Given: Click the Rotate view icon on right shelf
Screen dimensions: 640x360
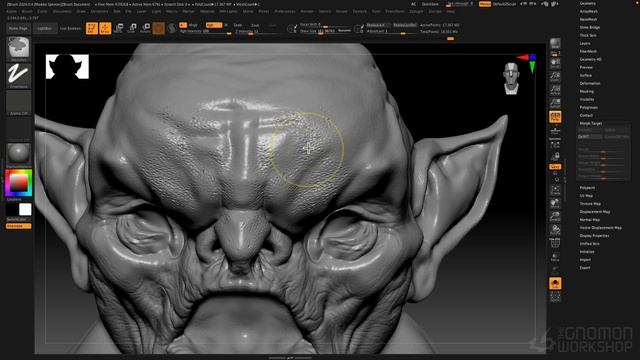Looking at the screenshot, I should click(x=555, y=230).
